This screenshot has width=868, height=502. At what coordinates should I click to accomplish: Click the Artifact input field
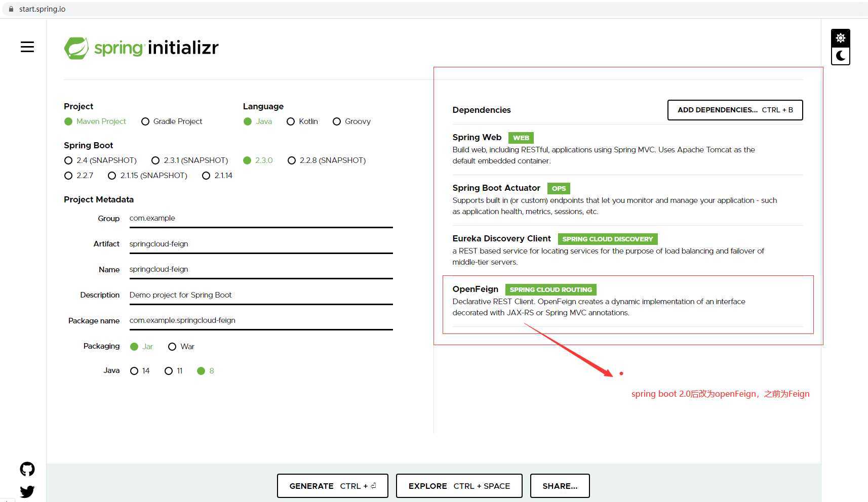pos(261,244)
